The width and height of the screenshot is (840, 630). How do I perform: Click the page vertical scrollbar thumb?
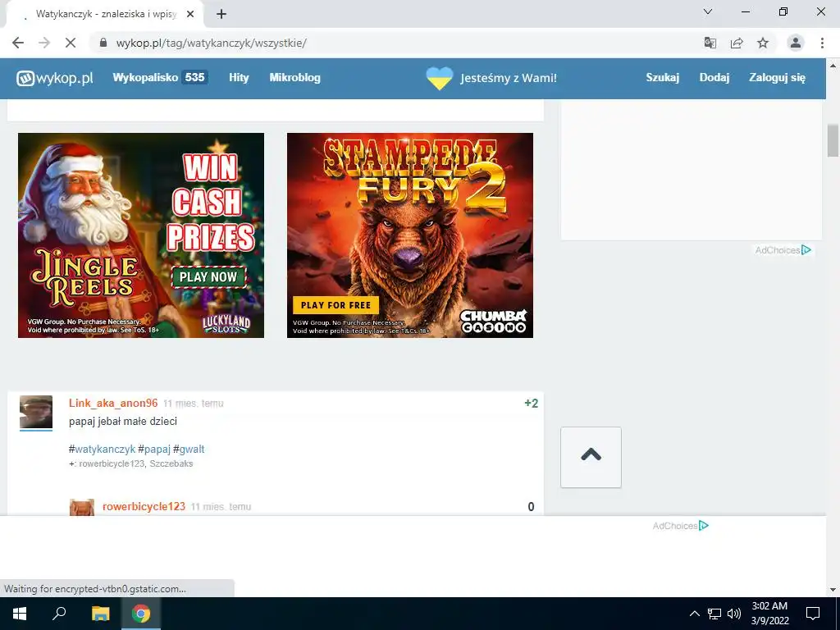click(x=833, y=139)
